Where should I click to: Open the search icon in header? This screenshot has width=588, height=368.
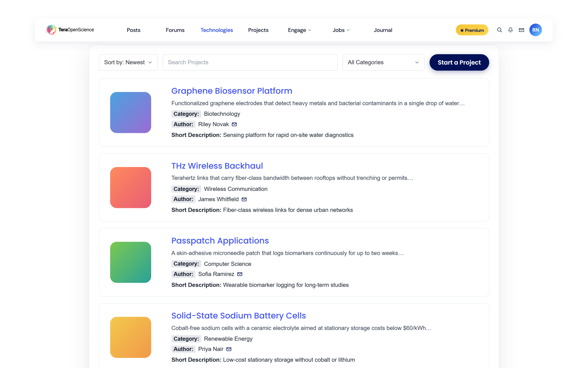499,30
